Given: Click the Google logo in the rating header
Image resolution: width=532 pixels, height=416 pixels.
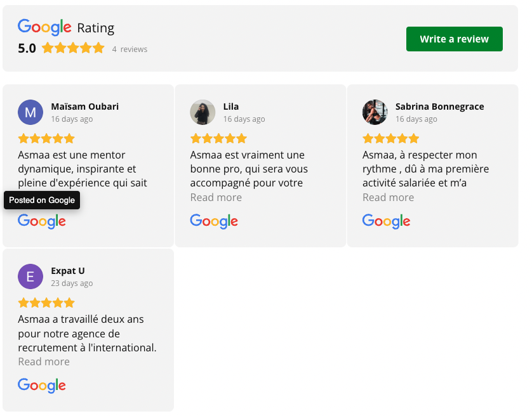Looking at the screenshot, I should tap(44, 27).
